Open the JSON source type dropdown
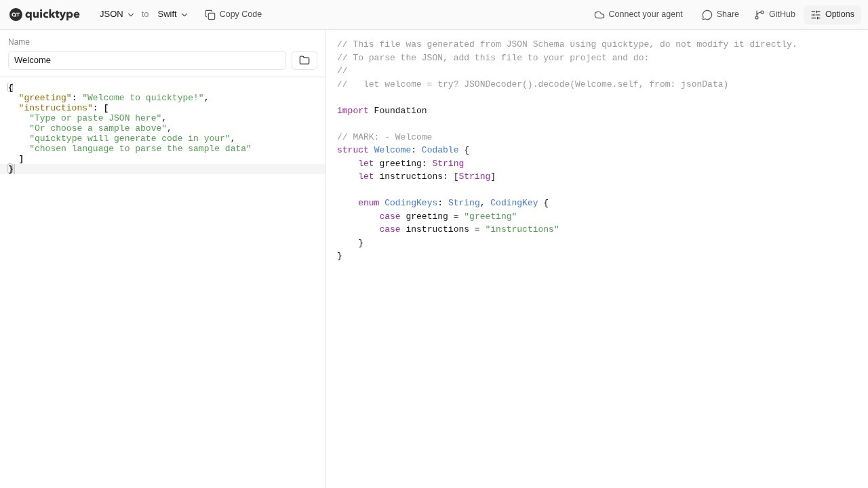Screen dimensions: 868x488 tap(117, 14)
